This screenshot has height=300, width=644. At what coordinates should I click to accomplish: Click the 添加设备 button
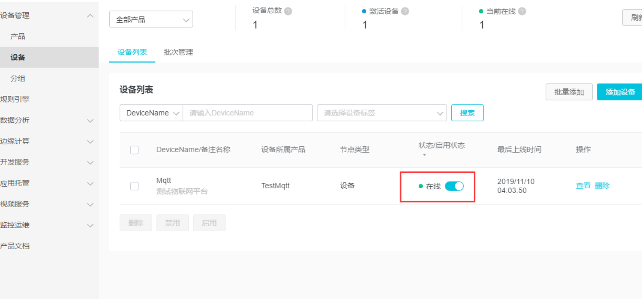(620, 92)
